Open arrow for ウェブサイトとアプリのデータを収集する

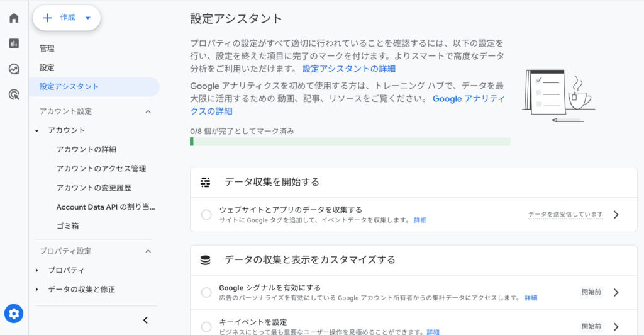(x=616, y=215)
